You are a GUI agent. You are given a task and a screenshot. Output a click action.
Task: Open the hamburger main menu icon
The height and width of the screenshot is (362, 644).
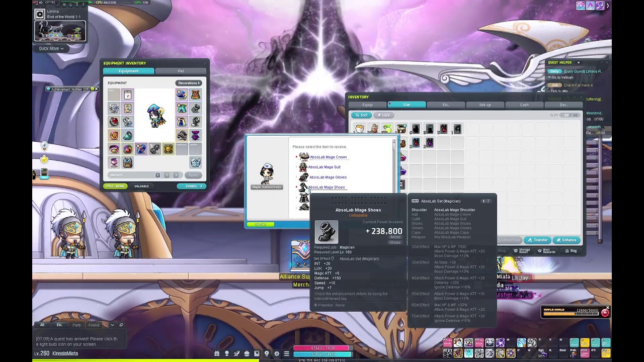pos(287,354)
